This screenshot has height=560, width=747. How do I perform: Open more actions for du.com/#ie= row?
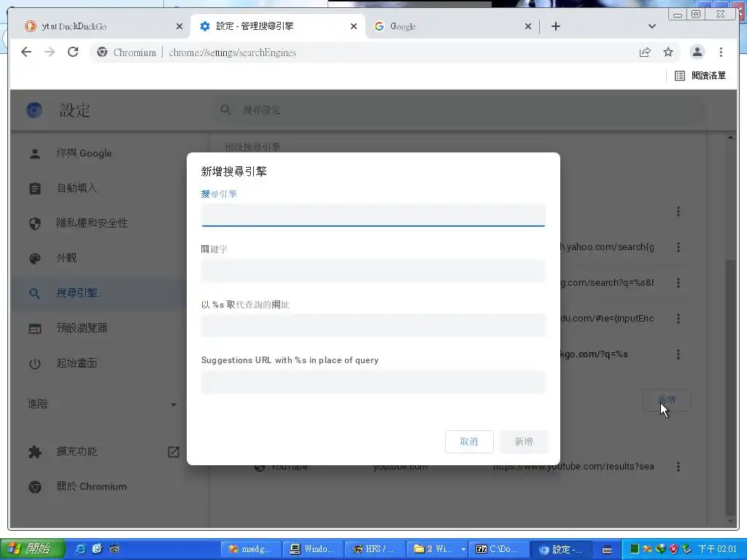click(678, 319)
